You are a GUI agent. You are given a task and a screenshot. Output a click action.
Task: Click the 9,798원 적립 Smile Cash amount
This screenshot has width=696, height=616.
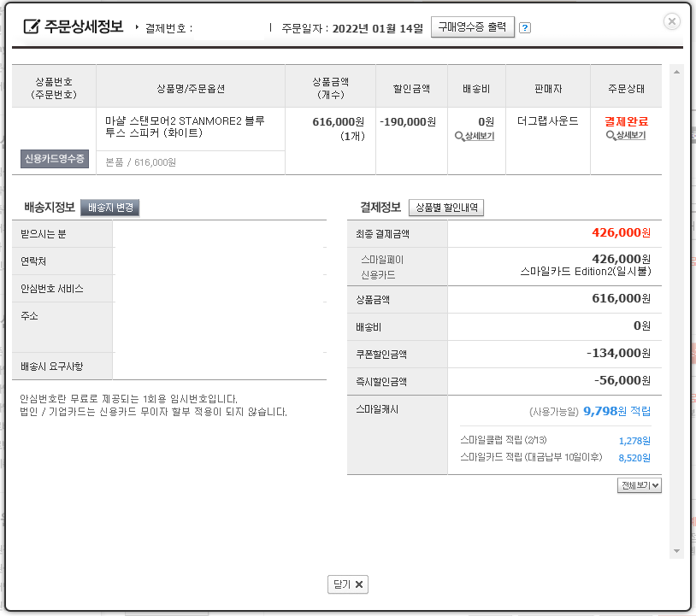click(616, 411)
